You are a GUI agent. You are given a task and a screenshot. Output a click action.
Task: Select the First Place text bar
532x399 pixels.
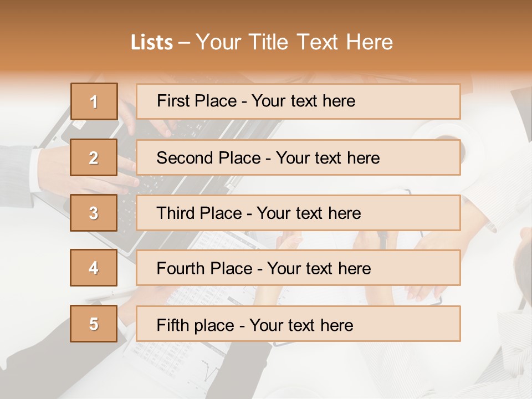[x=298, y=101]
